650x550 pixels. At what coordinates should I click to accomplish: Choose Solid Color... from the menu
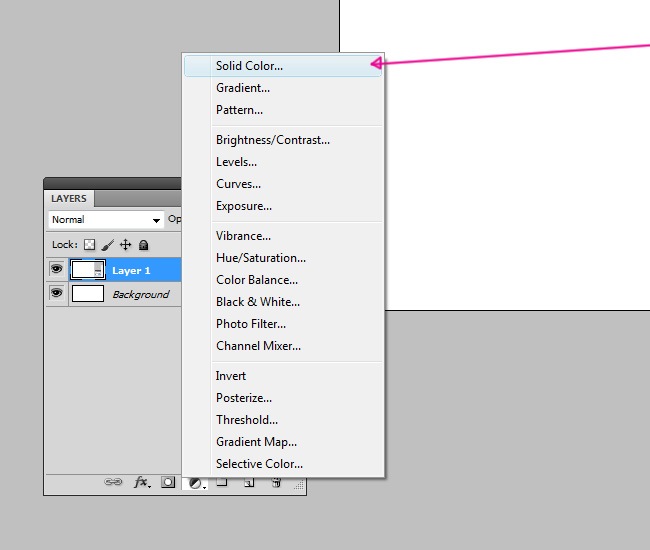coord(283,66)
